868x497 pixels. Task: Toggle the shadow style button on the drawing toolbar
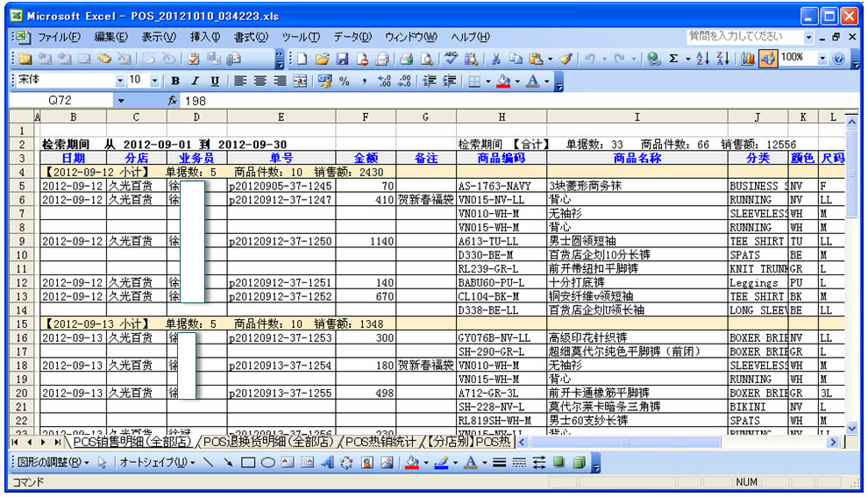(x=559, y=463)
